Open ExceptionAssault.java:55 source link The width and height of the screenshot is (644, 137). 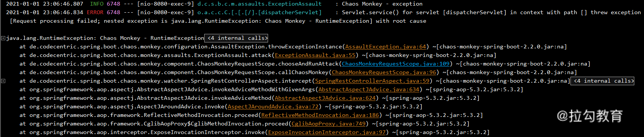[x=315, y=55]
